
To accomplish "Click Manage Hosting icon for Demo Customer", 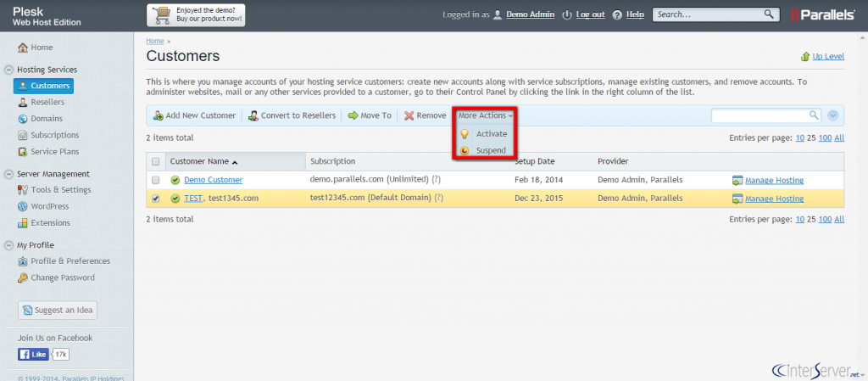I will pyautogui.click(x=737, y=181).
